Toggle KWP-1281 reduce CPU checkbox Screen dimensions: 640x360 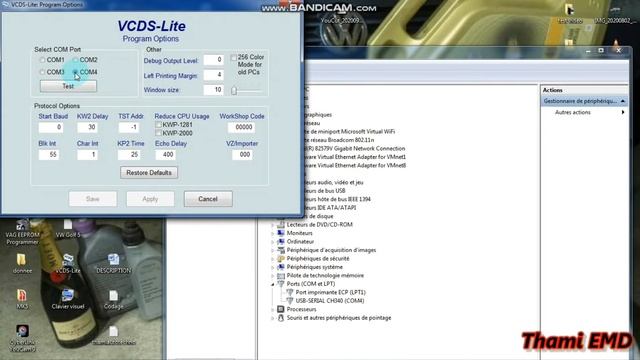click(x=158, y=125)
